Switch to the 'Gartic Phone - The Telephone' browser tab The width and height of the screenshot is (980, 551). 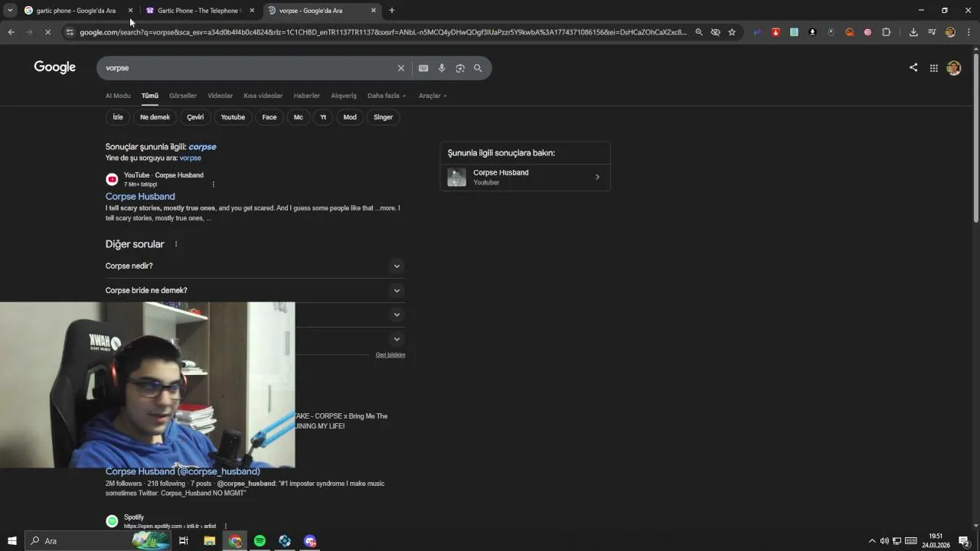coord(199,11)
